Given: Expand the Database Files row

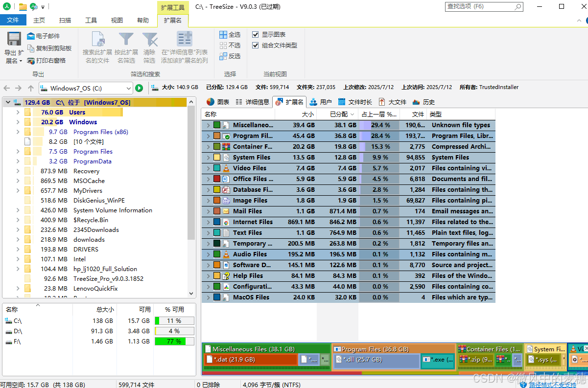Looking at the screenshot, I should [x=208, y=189].
